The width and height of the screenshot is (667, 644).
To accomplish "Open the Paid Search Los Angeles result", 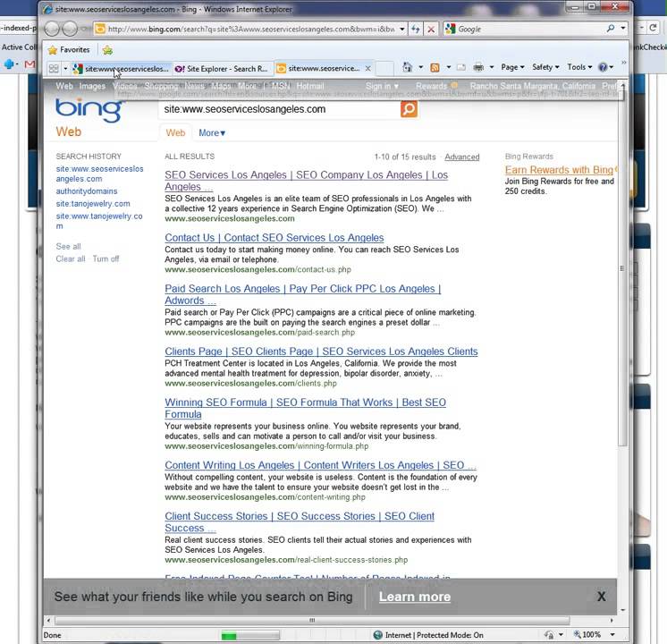I will coord(303,294).
